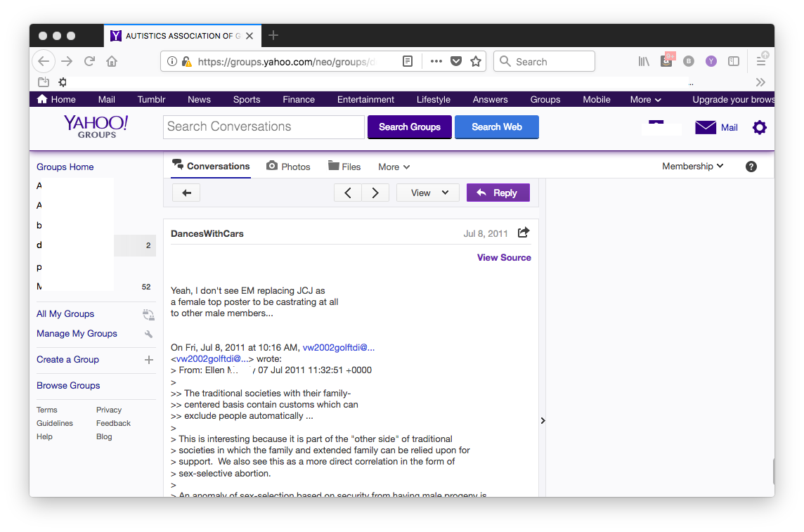804x532 pixels.
Task: Open the View dropdown
Action: click(x=427, y=193)
